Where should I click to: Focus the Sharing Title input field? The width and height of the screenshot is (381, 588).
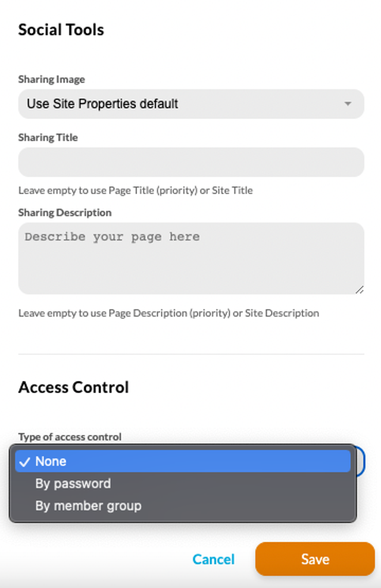click(x=191, y=162)
